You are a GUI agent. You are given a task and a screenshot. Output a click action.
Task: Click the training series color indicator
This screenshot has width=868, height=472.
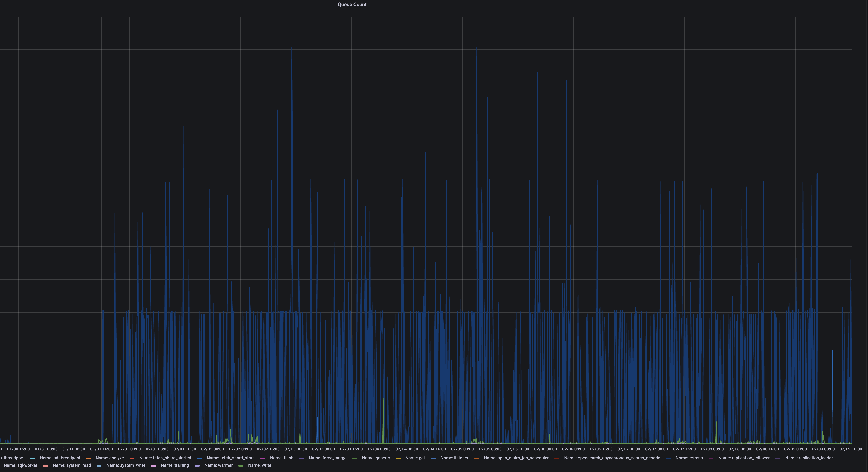point(154,465)
